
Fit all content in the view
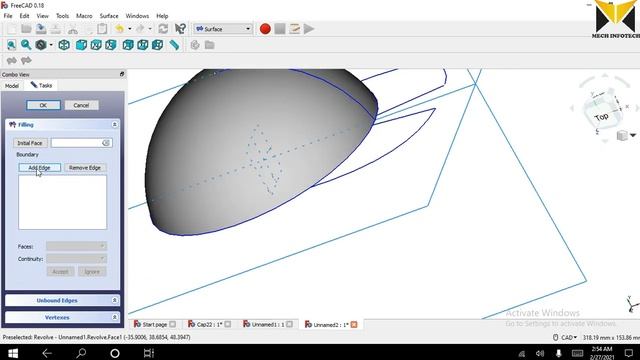point(11,45)
